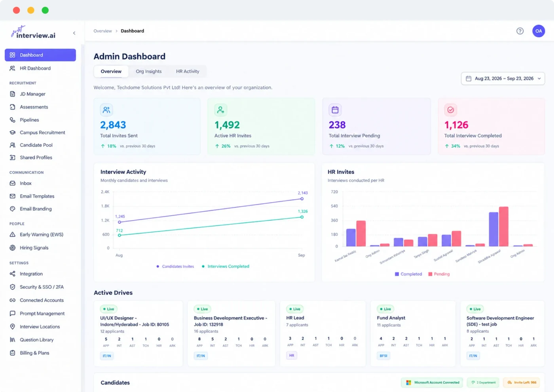554x392 pixels.
Task: Click the Hiring Signals target icon
Action: [13, 248]
